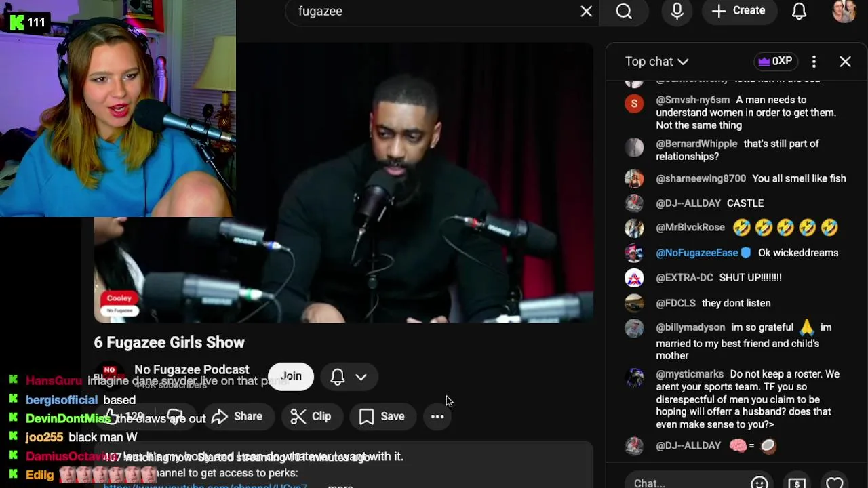Image resolution: width=868 pixels, height=488 pixels.
Task: Open Super Chat dollar icon
Action: (x=797, y=483)
